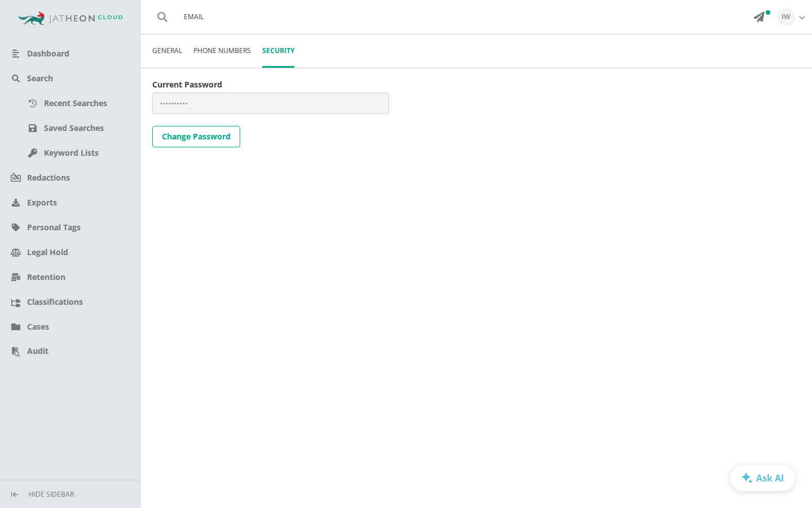Click the Search sidebar magnifier icon
812x508 pixels.
pos(16,78)
